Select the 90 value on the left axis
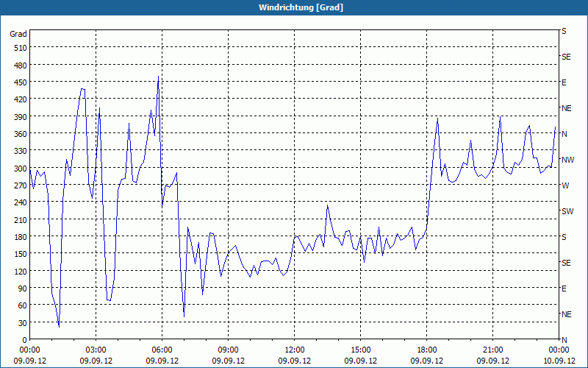 [23, 289]
